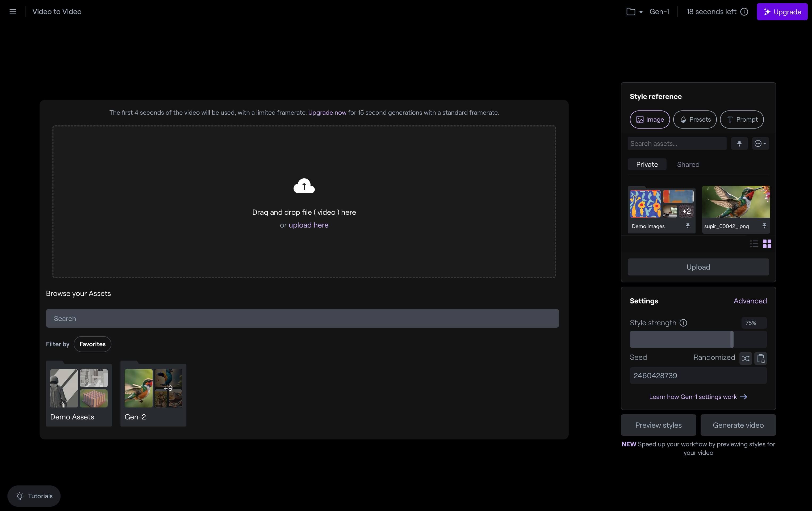Image resolution: width=812 pixels, height=511 pixels.
Task: Click the upload here link
Action: (308, 225)
